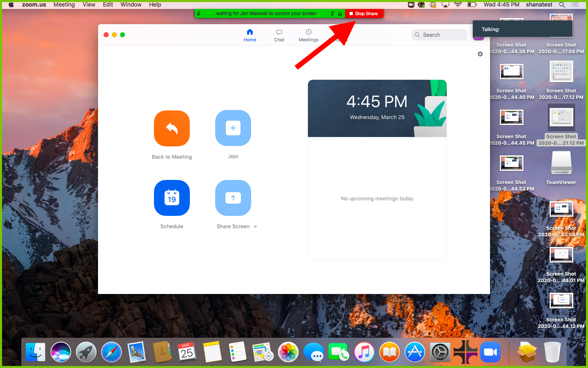Click the red Stop Share button
The height and width of the screenshot is (368, 588).
pyautogui.click(x=364, y=13)
